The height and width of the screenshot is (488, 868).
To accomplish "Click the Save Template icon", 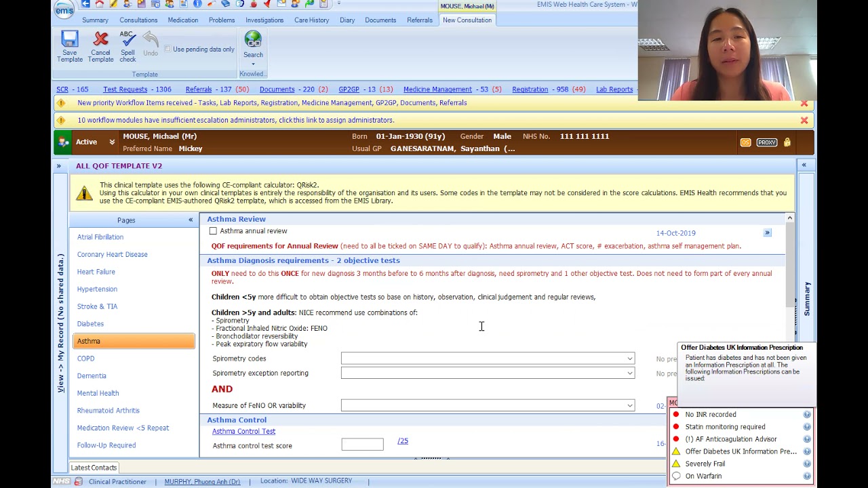I will (70, 40).
